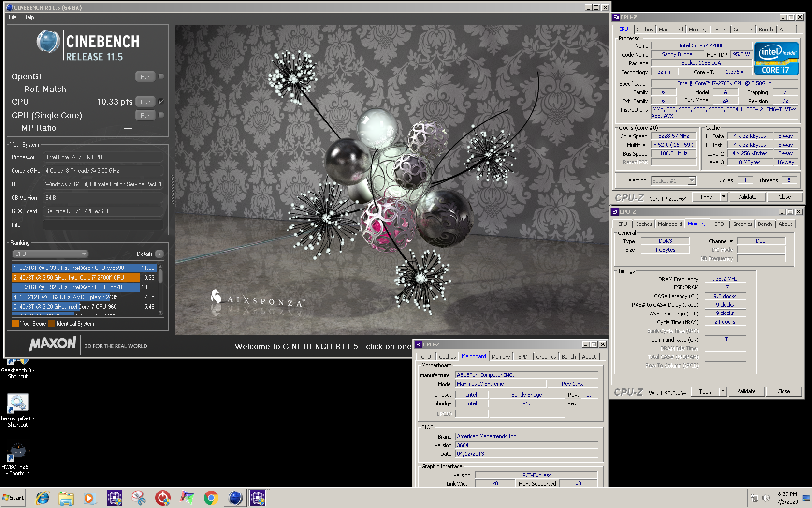
Task: Open the Socket #1 selection dropdown
Action: 673,180
